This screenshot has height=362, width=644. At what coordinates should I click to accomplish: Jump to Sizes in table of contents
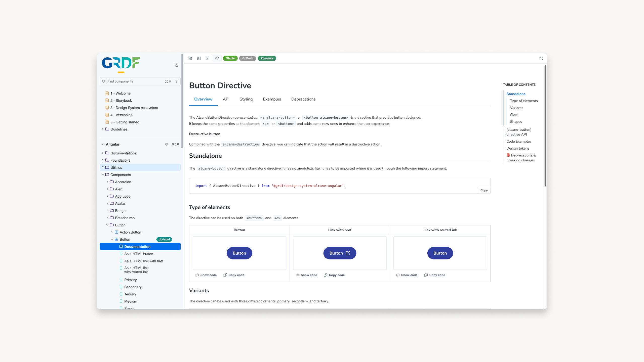point(514,115)
